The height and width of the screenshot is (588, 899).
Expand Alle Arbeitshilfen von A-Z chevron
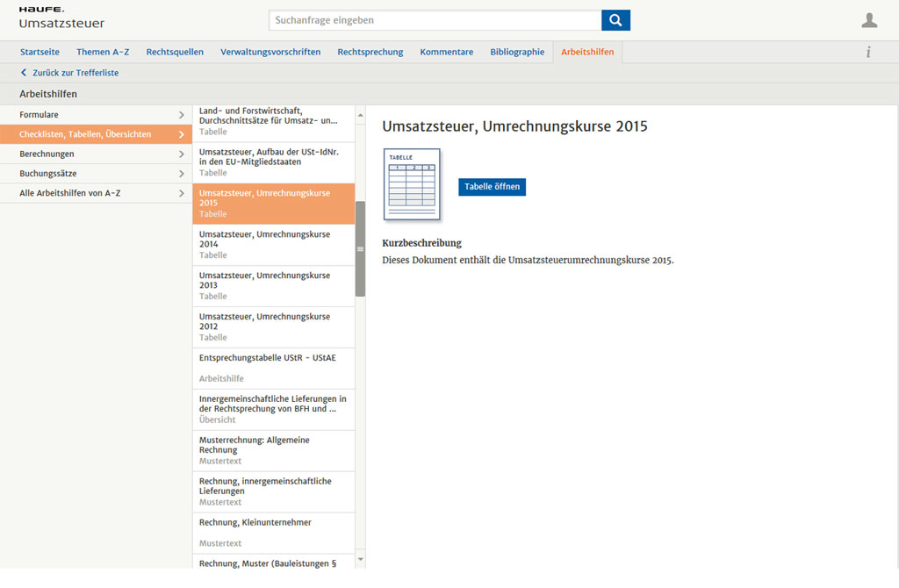pyautogui.click(x=181, y=193)
